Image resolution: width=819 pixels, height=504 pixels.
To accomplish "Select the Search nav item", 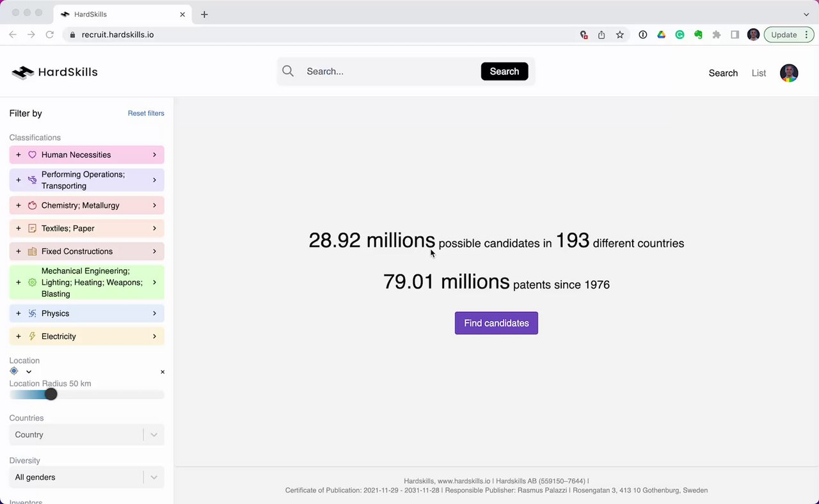I will tap(723, 73).
